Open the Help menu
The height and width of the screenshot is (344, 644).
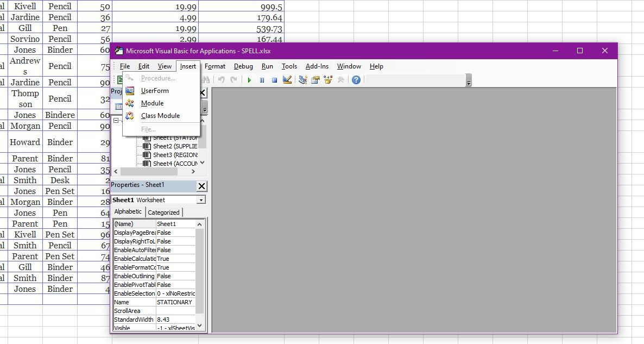(x=376, y=66)
